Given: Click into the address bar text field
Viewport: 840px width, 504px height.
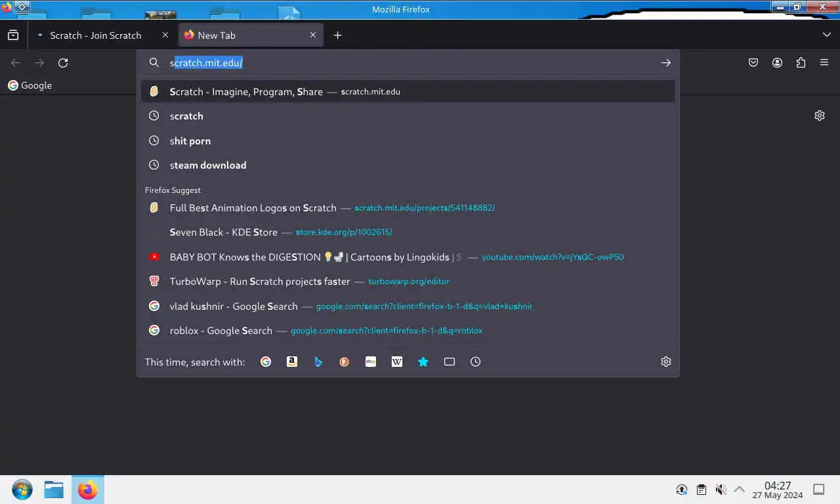Looking at the screenshot, I should tap(407, 63).
